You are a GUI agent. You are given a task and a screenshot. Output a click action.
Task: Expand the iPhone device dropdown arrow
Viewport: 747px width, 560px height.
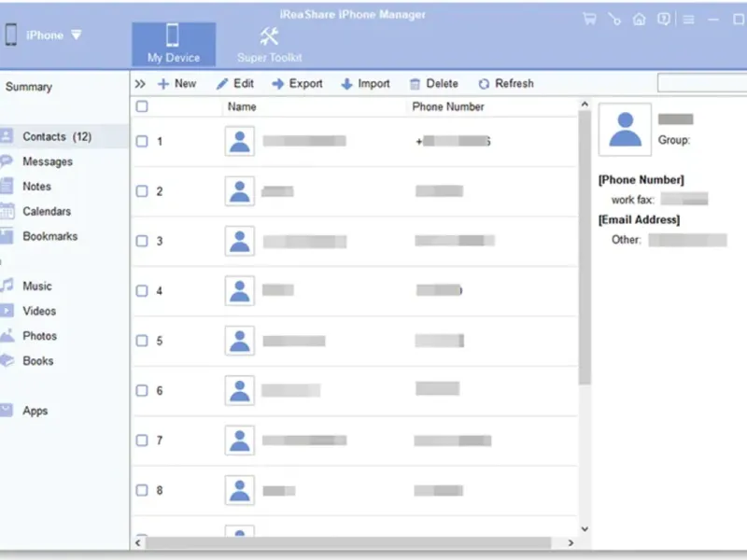77,35
